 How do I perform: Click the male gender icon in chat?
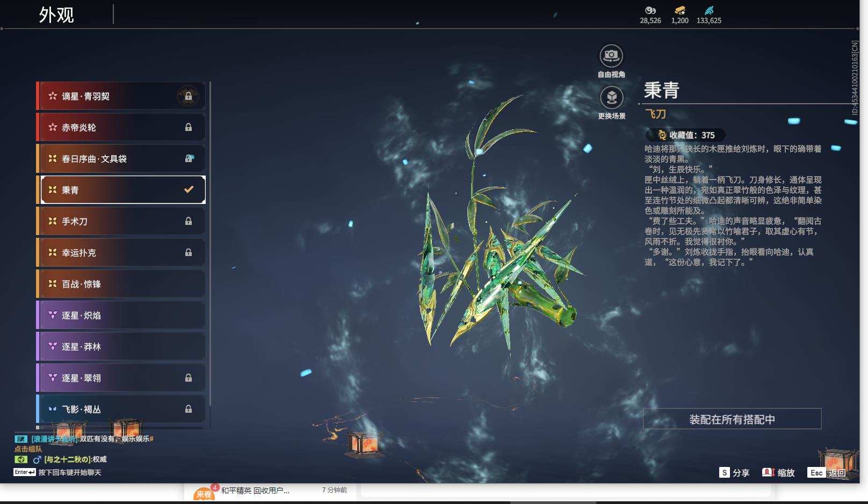pos(37,459)
